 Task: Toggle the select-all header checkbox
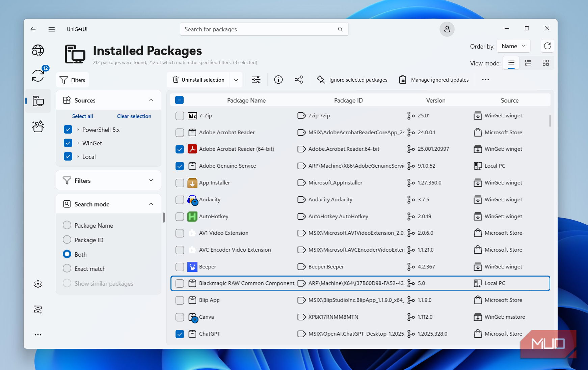point(179,100)
